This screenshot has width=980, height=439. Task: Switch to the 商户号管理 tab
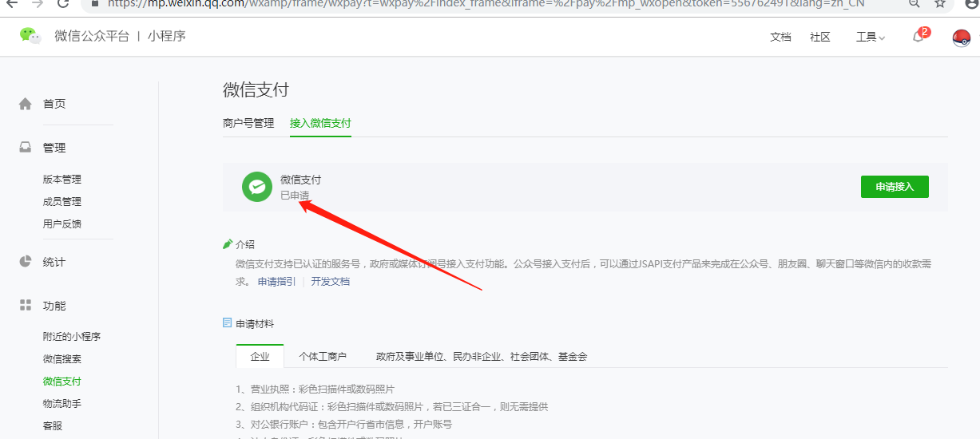click(248, 123)
